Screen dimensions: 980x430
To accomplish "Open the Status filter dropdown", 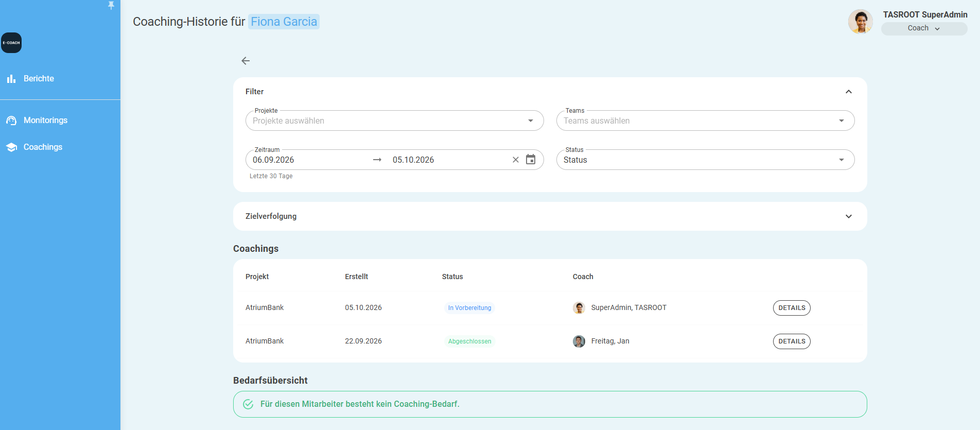I will click(x=706, y=160).
